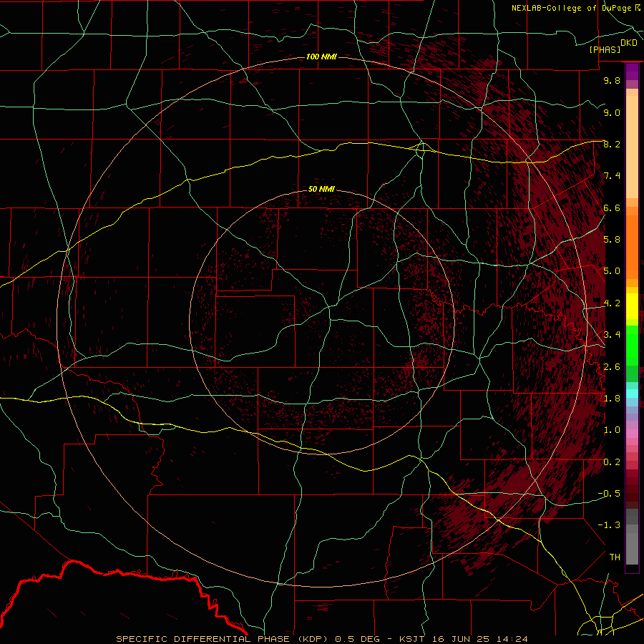Screen dimensions: 644x644
Task: Click the 4.2 scale value
Action: coord(612,303)
